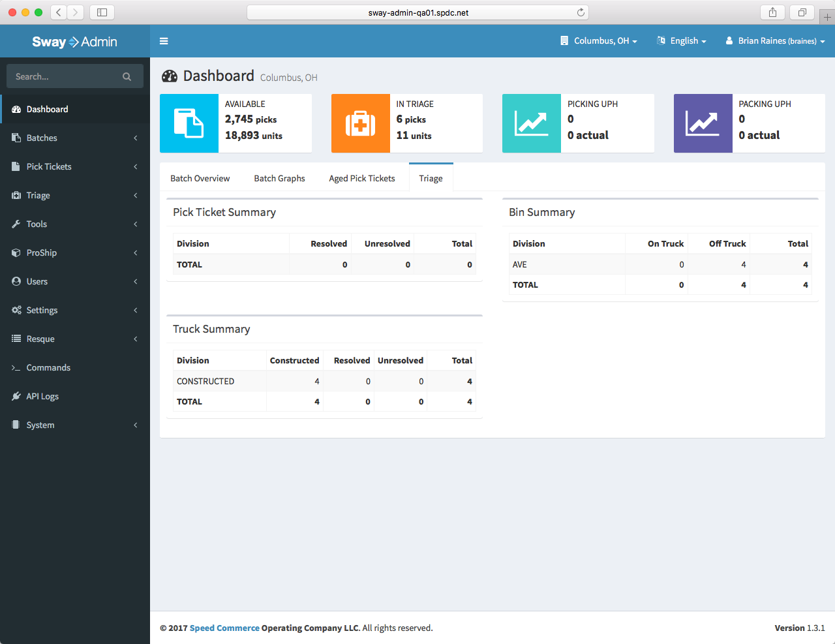Go forward using browser forward arrow
The image size is (835, 644).
coord(76,12)
